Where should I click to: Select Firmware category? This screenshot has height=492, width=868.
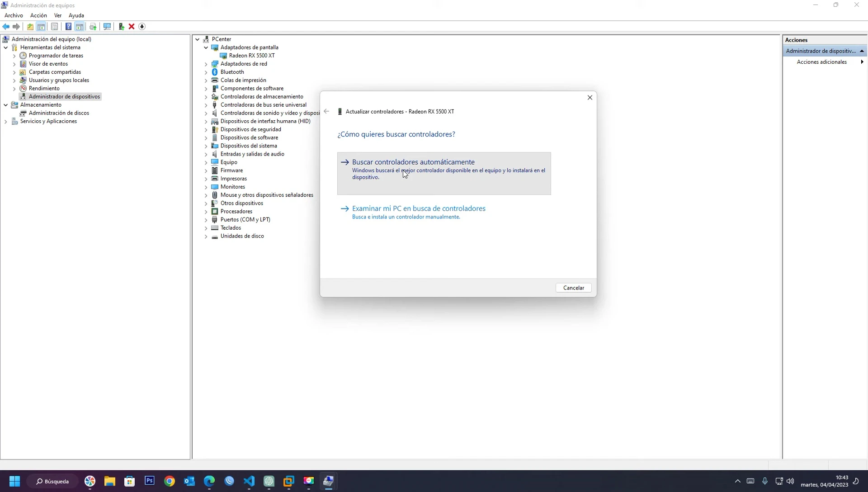[231, 170]
